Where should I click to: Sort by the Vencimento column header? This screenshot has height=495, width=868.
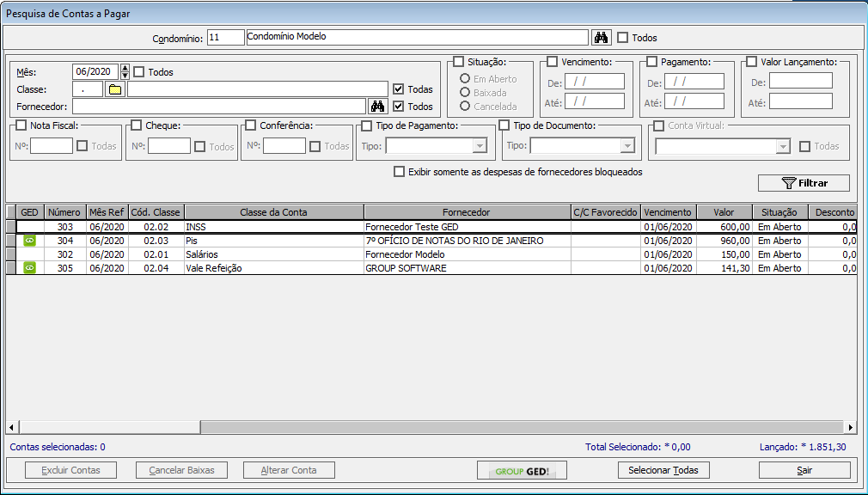coord(668,212)
